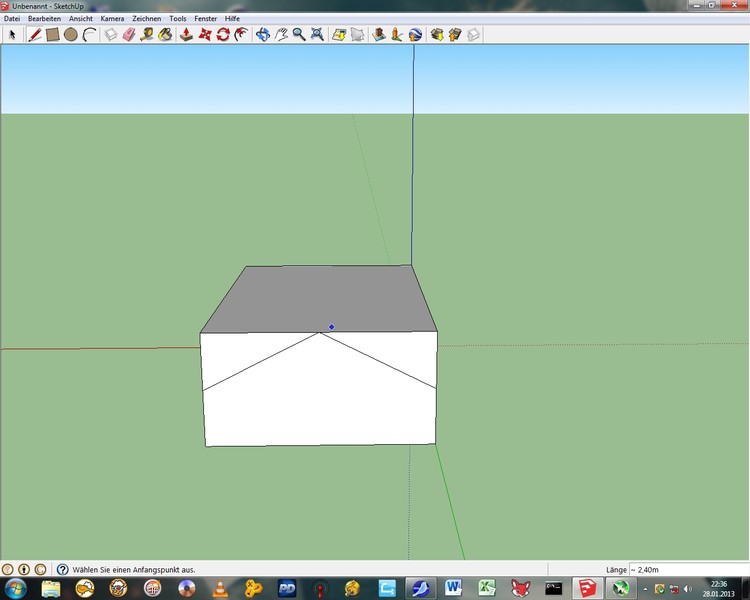
Task: Open the Windows Start button
Action: [x=15, y=588]
